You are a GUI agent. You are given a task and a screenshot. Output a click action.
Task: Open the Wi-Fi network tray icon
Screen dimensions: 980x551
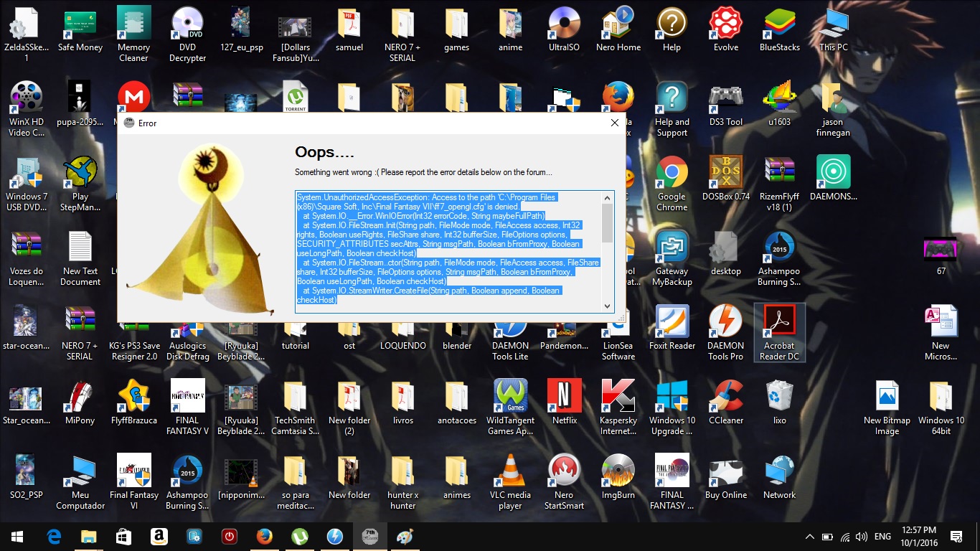(x=845, y=537)
